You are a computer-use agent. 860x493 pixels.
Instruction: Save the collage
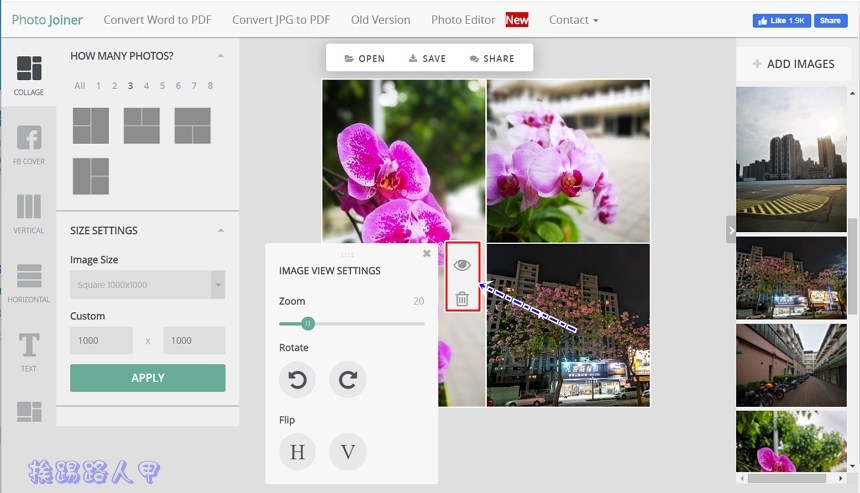(427, 59)
